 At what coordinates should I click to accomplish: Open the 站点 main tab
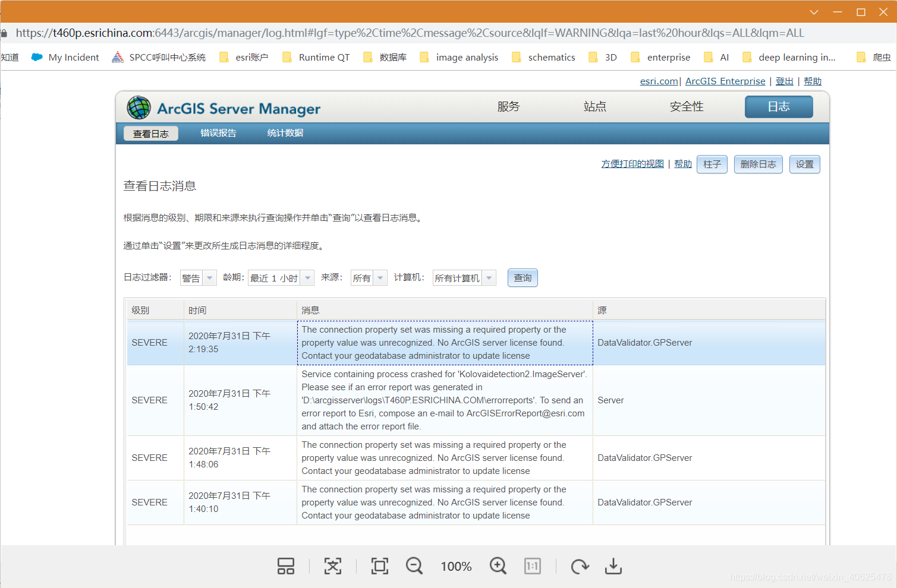pos(595,106)
